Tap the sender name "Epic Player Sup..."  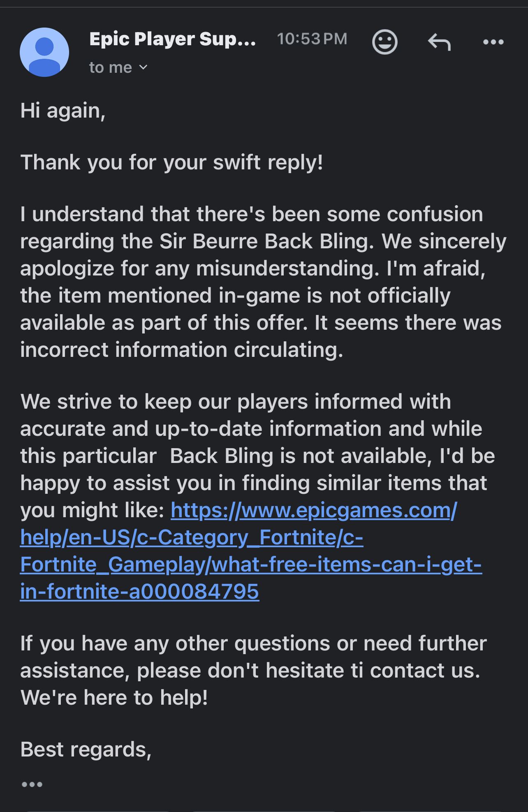point(172,39)
